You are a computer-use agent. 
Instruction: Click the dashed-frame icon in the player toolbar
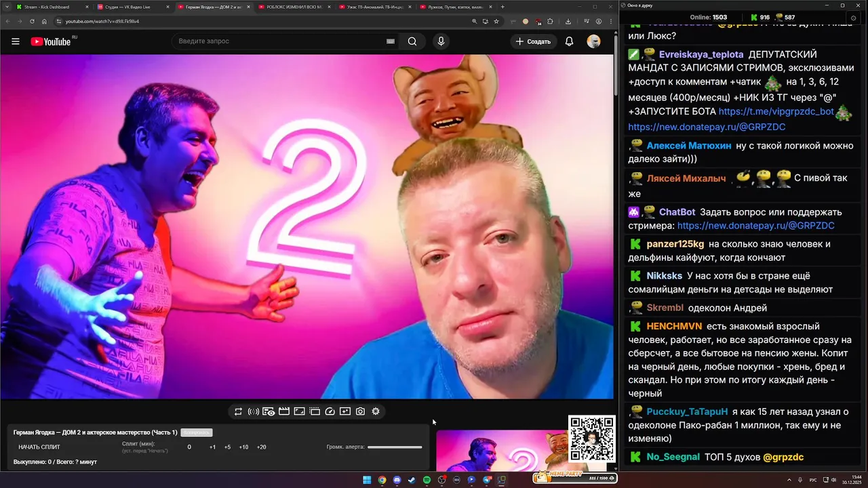(315, 411)
